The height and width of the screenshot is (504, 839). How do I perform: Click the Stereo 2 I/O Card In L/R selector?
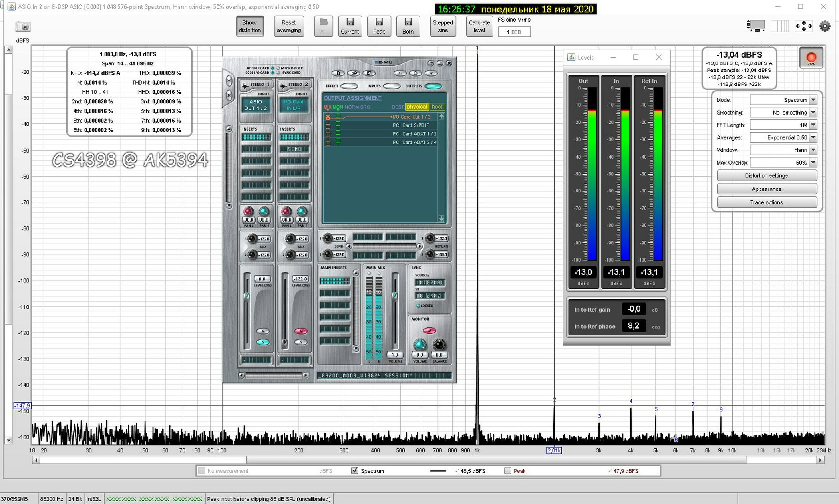294,105
